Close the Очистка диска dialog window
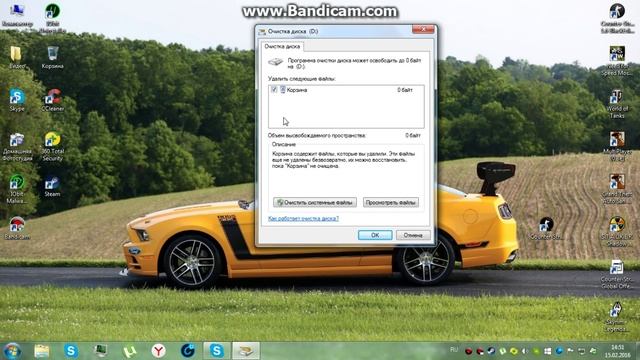Image resolution: width=640 pixels, height=360 pixels. tap(423, 29)
